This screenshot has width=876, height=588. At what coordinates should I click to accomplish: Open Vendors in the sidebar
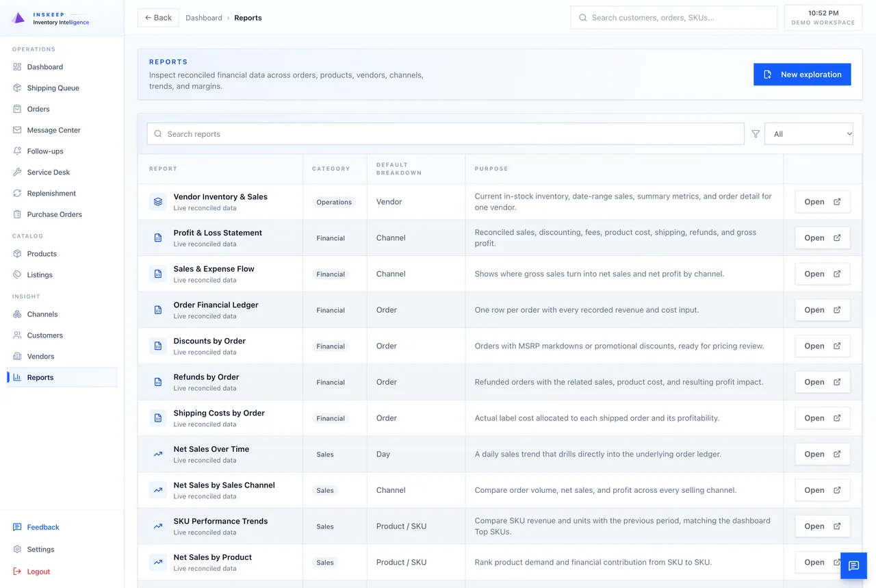coord(62,357)
